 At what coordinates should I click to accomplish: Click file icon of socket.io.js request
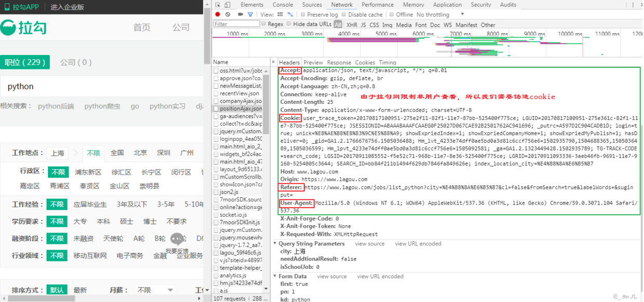[217, 215]
